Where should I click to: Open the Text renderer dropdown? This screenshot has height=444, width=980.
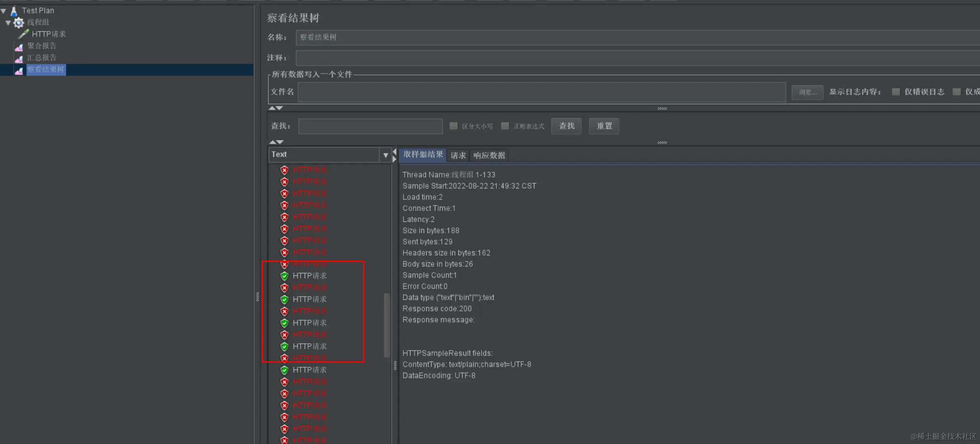click(385, 155)
